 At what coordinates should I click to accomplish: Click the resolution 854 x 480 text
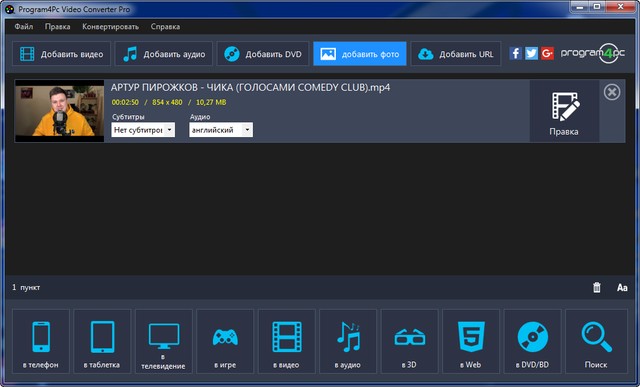167,102
